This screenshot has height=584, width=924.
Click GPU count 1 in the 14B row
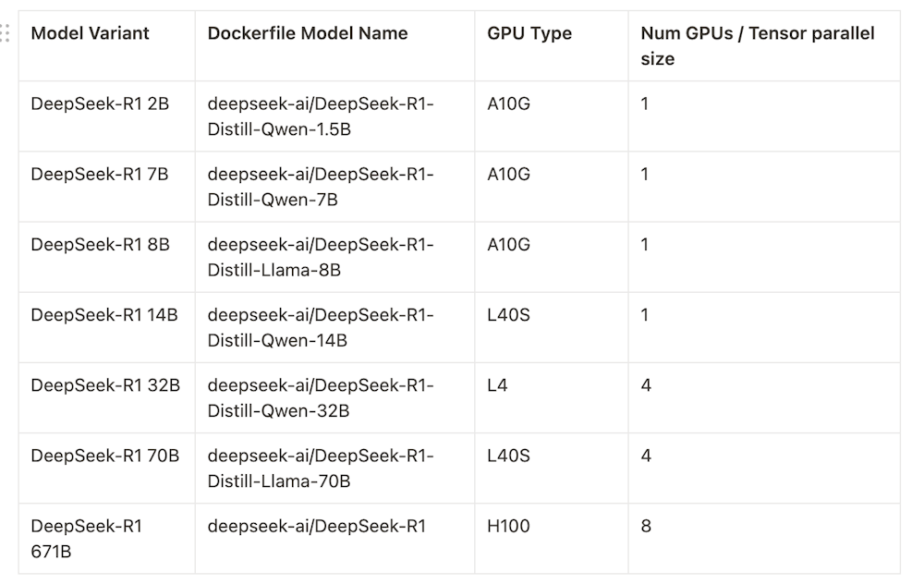click(x=764, y=328)
